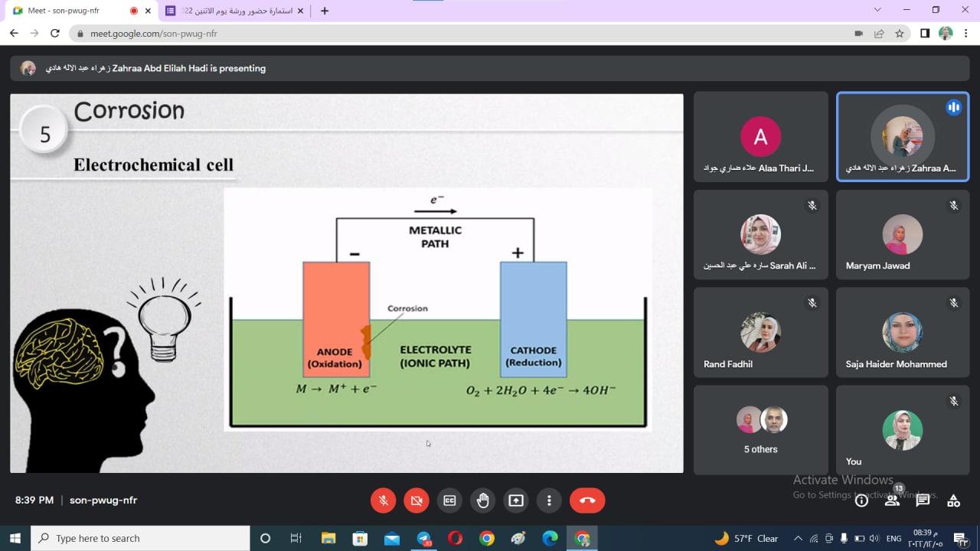Open a new browser tab with plus button
The height and width of the screenshot is (551, 980).
coord(325,11)
